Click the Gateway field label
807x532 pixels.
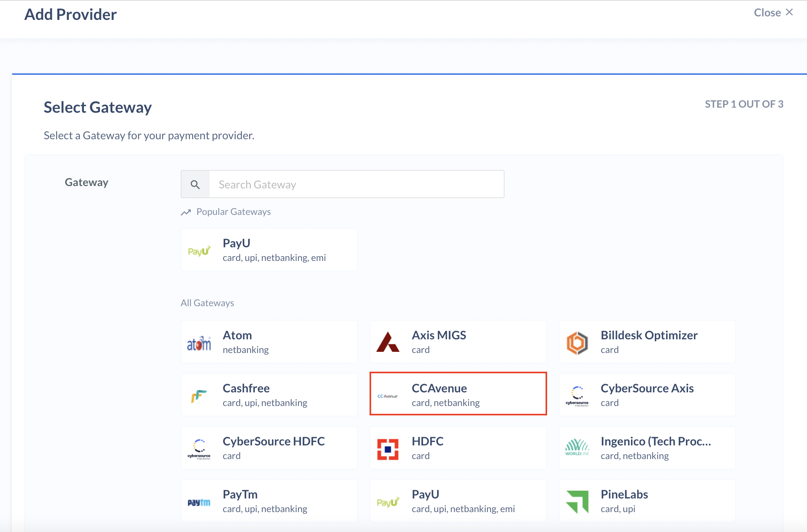(87, 182)
